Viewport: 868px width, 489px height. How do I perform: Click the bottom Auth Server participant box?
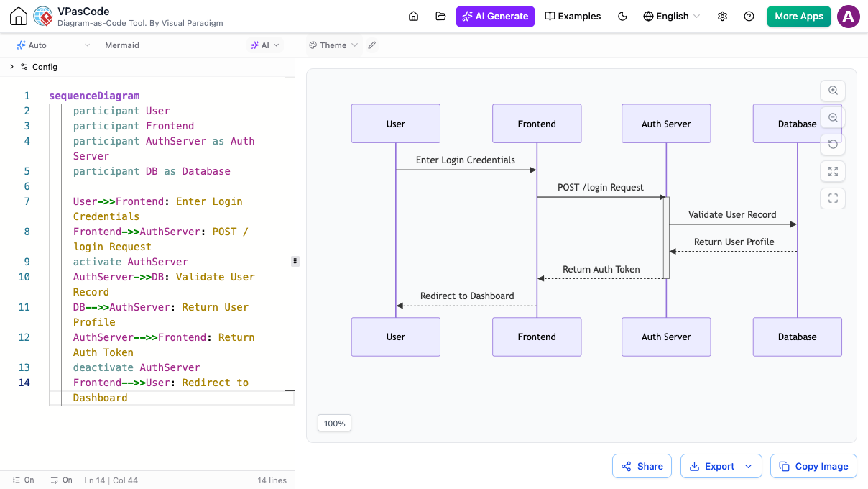click(666, 337)
